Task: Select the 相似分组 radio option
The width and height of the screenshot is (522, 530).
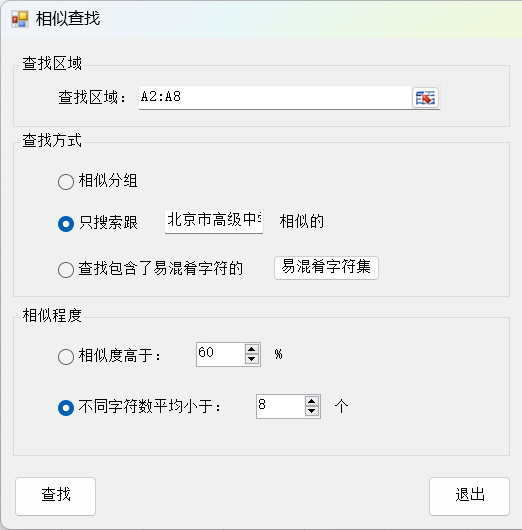Action: click(66, 182)
